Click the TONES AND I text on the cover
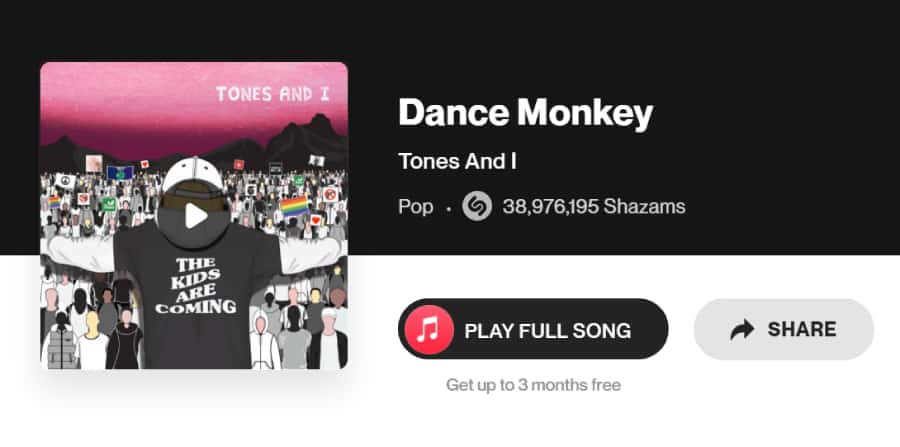900x447 pixels. (274, 95)
